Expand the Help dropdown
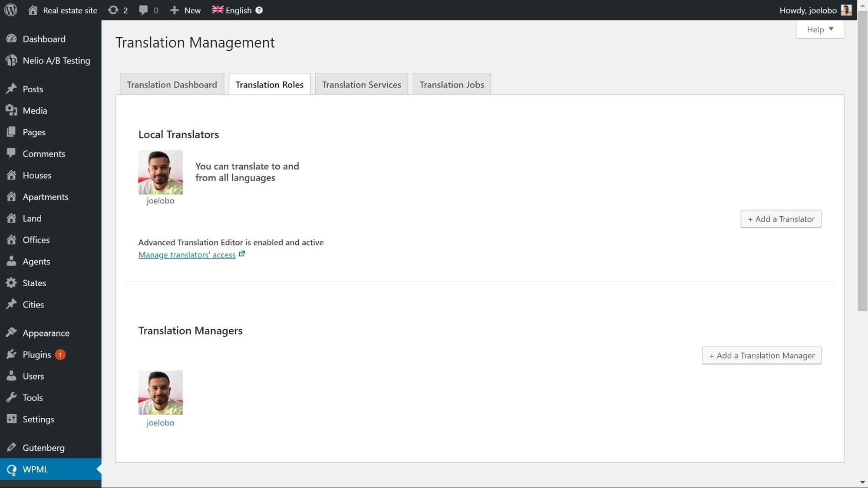 coord(820,29)
